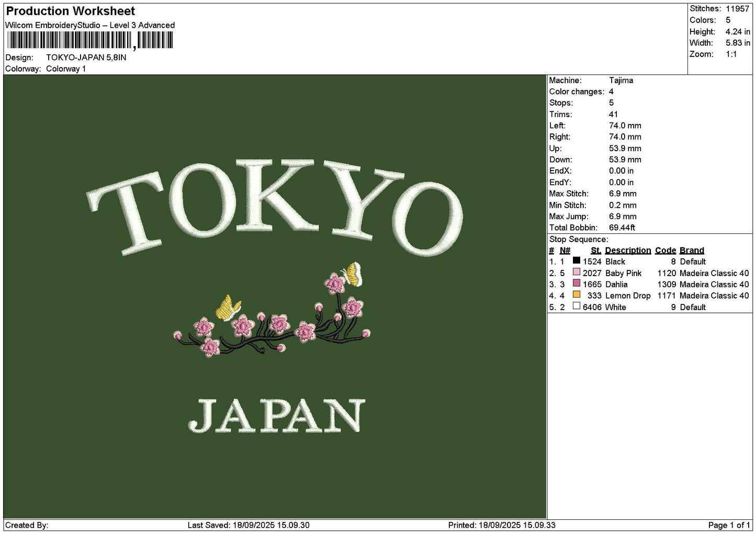Screen dimensions: 756x534
Task: Click the Baby Pink thread color swatch
Action: pos(577,272)
